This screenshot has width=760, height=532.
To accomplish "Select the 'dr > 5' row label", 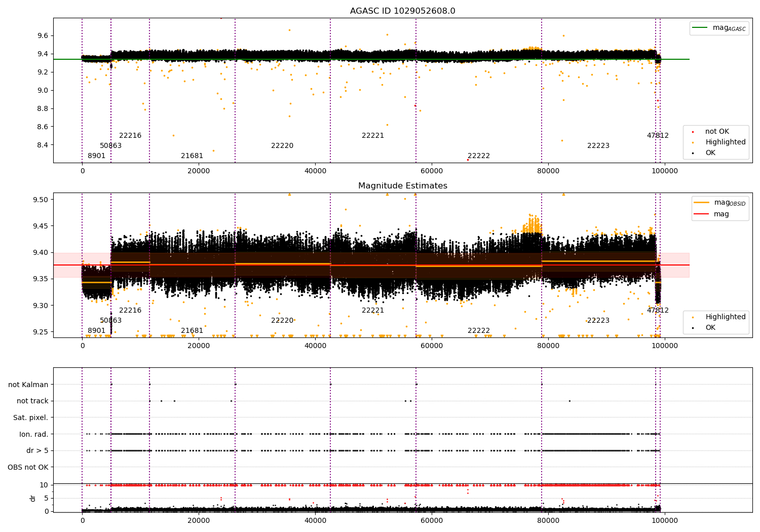I will pos(37,451).
